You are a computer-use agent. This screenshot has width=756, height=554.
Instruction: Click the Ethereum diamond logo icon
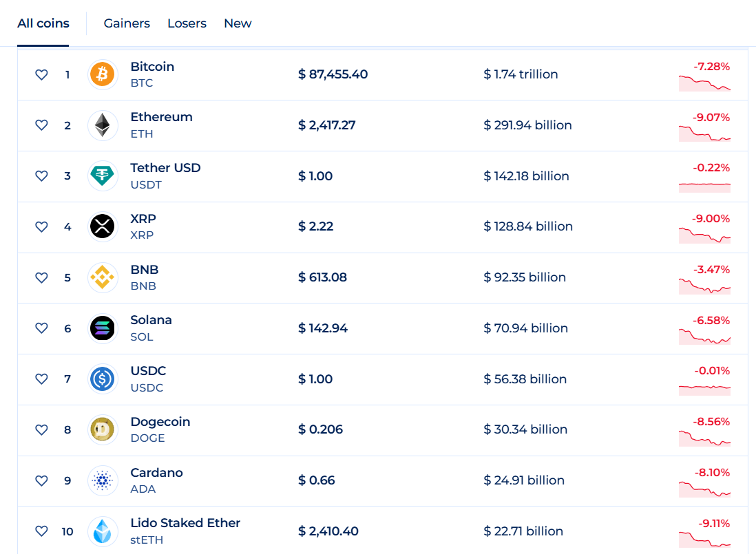[x=102, y=125]
